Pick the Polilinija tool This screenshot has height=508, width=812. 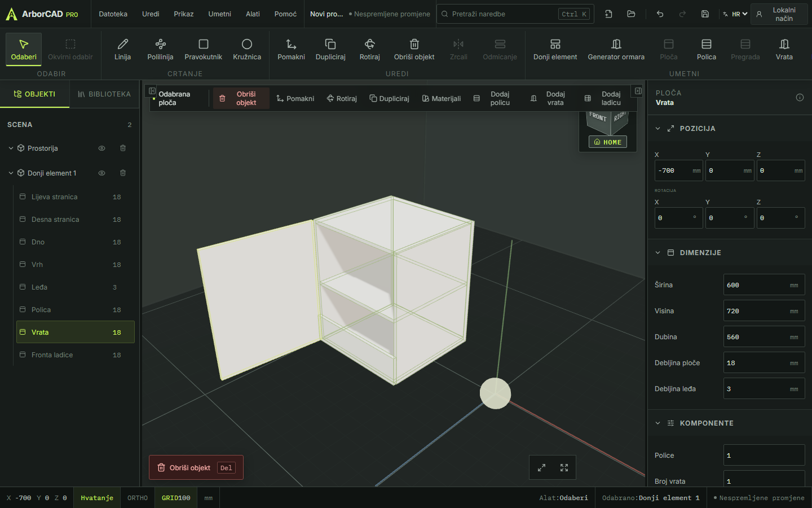pos(160,49)
